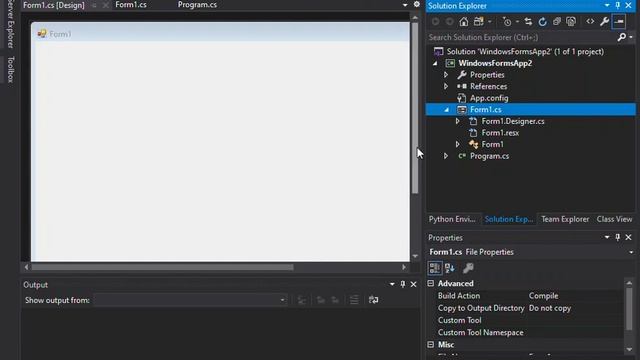Refresh Solution Explorer
The width and height of the screenshot is (640, 360).
[542, 22]
